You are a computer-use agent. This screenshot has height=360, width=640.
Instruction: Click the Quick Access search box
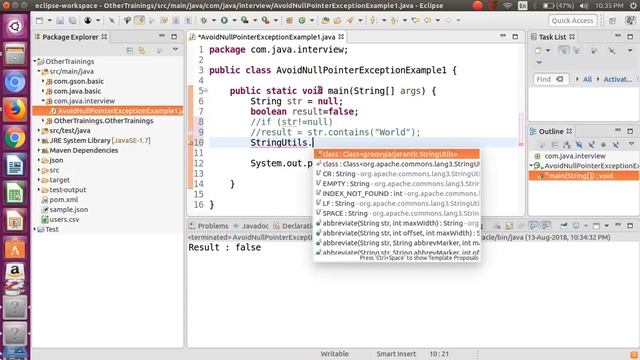coord(572,20)
